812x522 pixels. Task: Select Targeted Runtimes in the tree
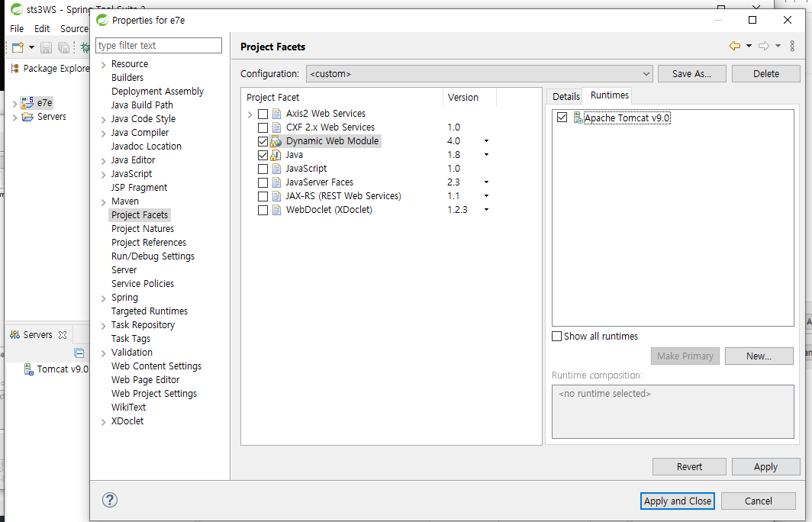click(149, 311)
